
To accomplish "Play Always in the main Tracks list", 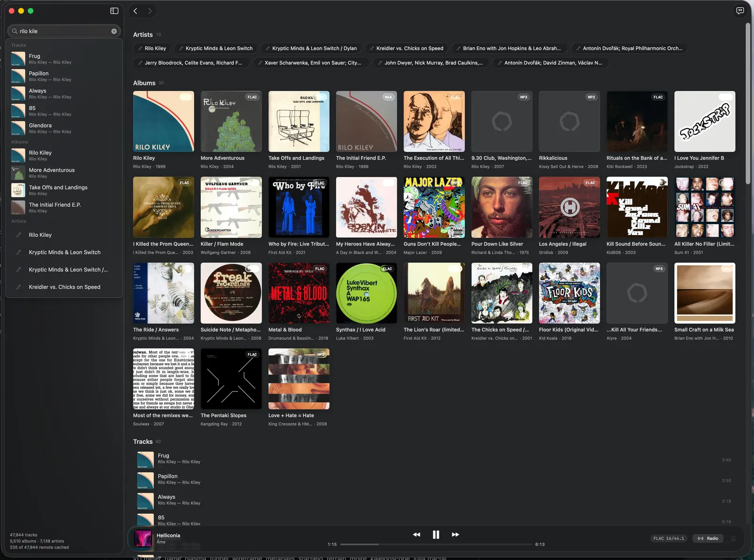I will coord(434,501).
